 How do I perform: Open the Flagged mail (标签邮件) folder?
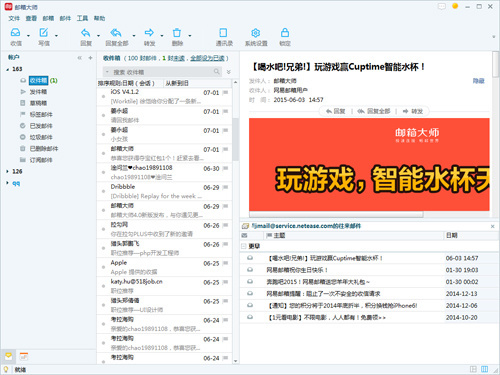coord(41,114)
